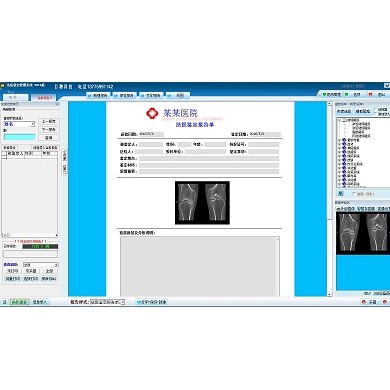Select the knee X-ray thumbnail in the right image panel
The width and height of the screenshot is (390, 390).
click(x=363, y=233)
